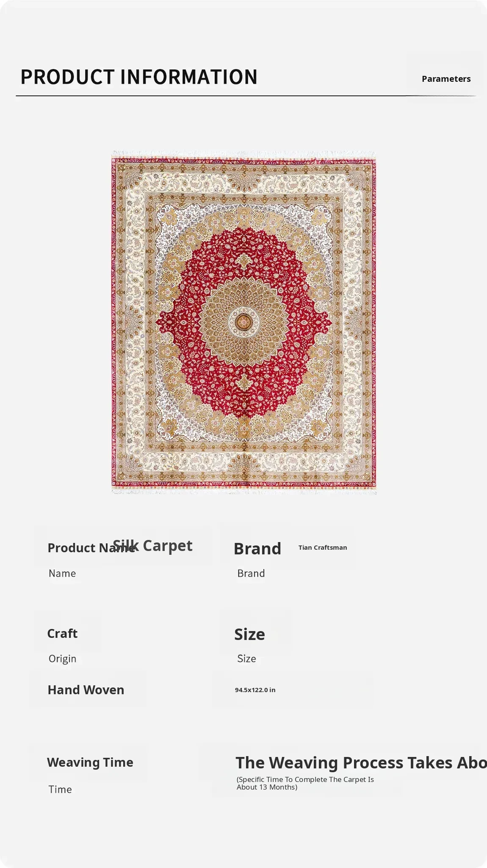Image resolution: width=487 pixels, height=868 pixels.
Task: Select the Product Name label
Action: [91, 548]
